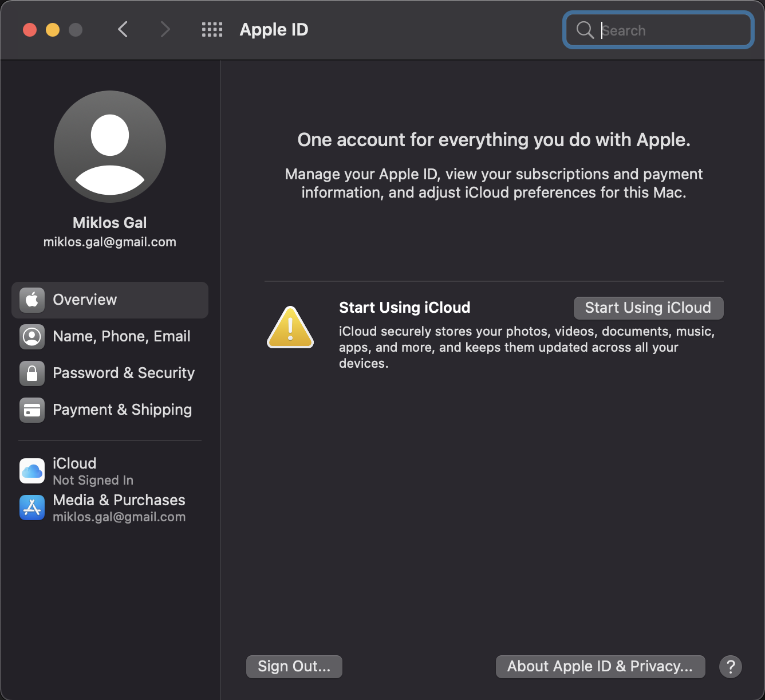
Task: Select Overview in sidebar
Action: (x=110, y=300)
